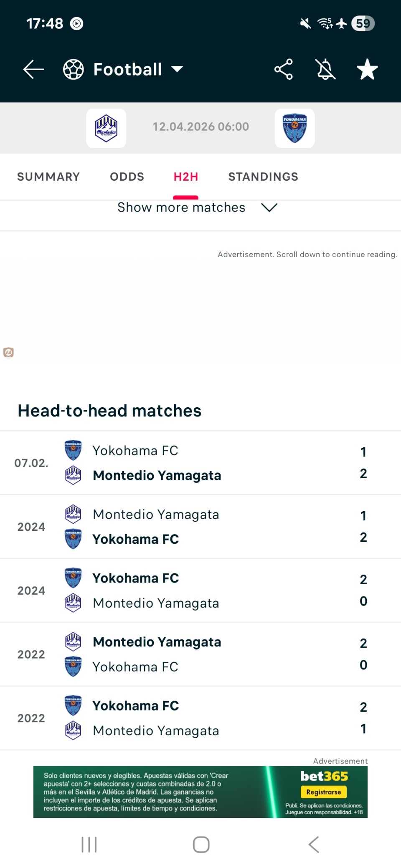
Task: Open the ODDS tab
Action: 127,177
